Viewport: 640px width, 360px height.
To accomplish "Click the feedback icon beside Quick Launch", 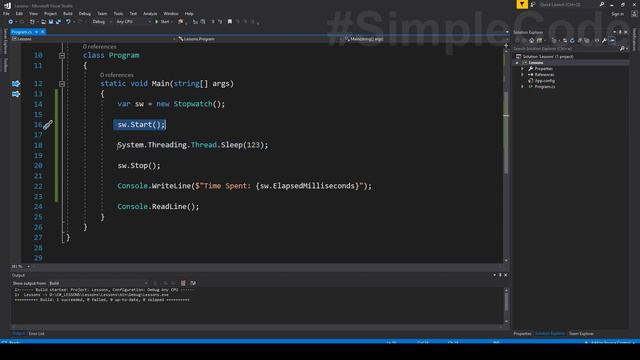I will tap(533, 4).
